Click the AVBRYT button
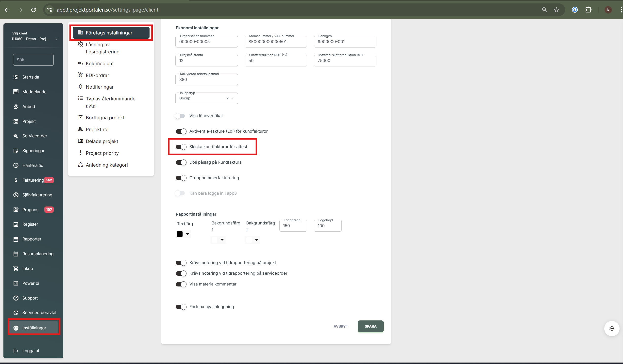The image size is (623, 364). (341, 326)
